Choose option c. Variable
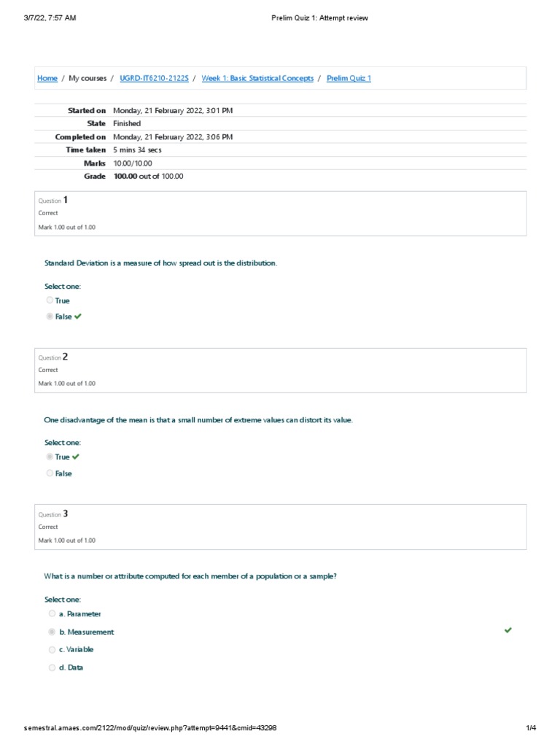Image resolution: width=560 pixels, height=747 pixels. point(52,649)
